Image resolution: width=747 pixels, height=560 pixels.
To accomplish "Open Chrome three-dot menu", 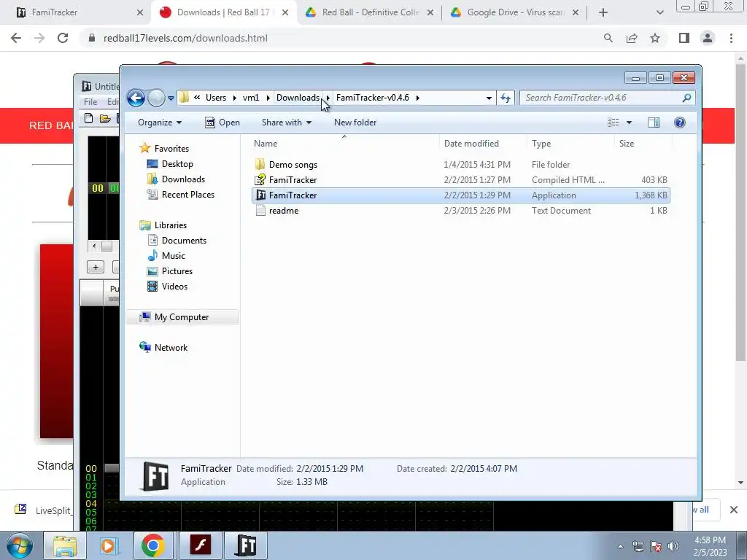I will pyautogui.click(x=731, y=38).
